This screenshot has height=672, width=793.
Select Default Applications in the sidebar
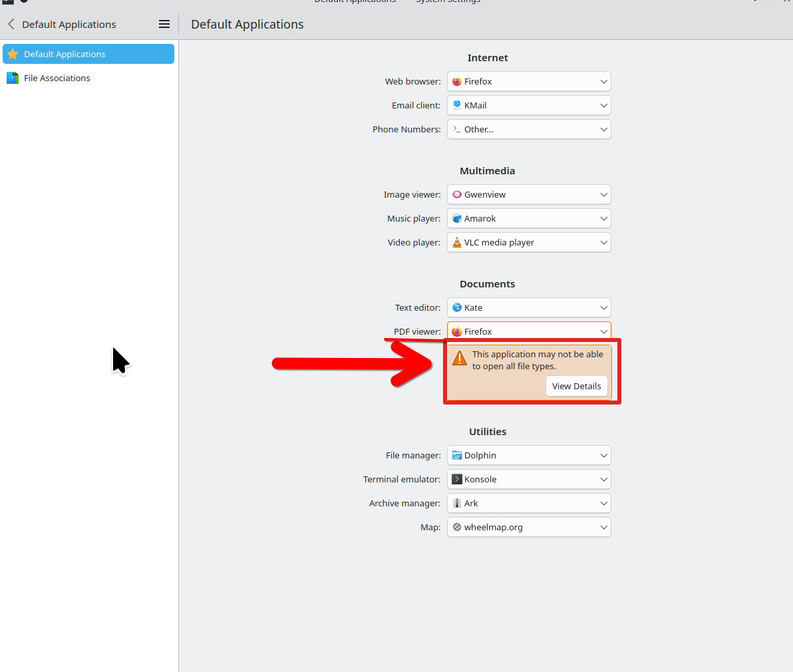click(88, 54)
